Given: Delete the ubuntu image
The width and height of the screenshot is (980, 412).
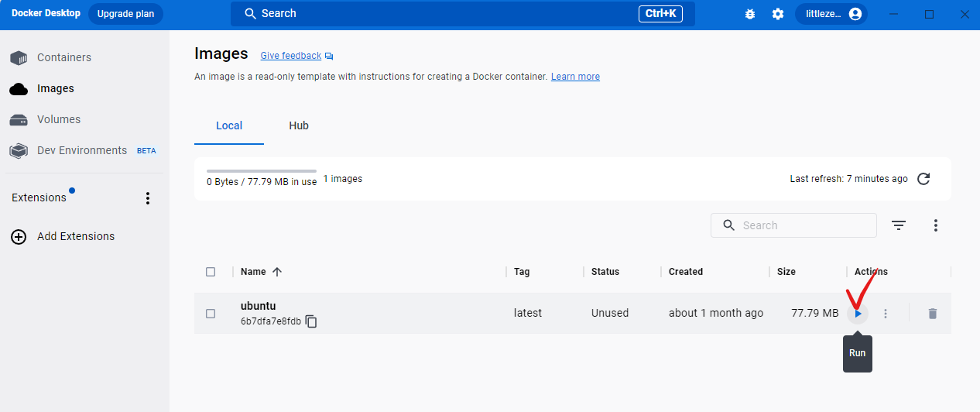Looking at the screenshot, I should tap(933, 314).
